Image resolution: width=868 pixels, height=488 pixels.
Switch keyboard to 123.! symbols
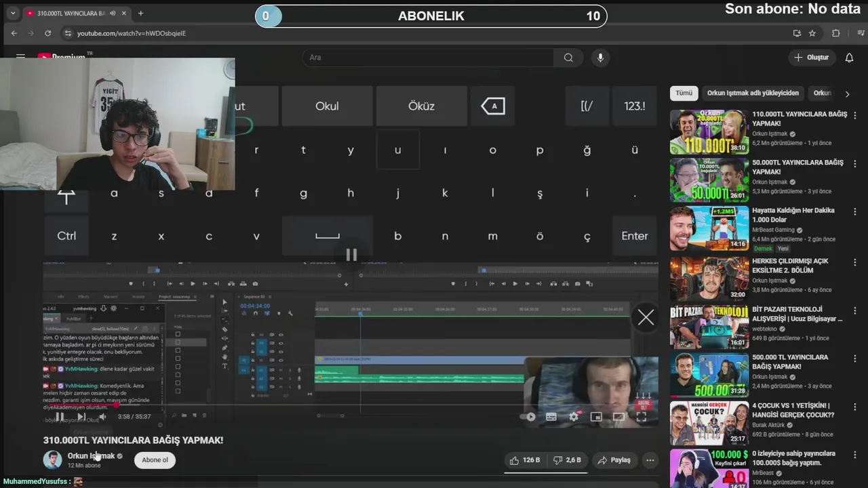[x=635, y=106]
